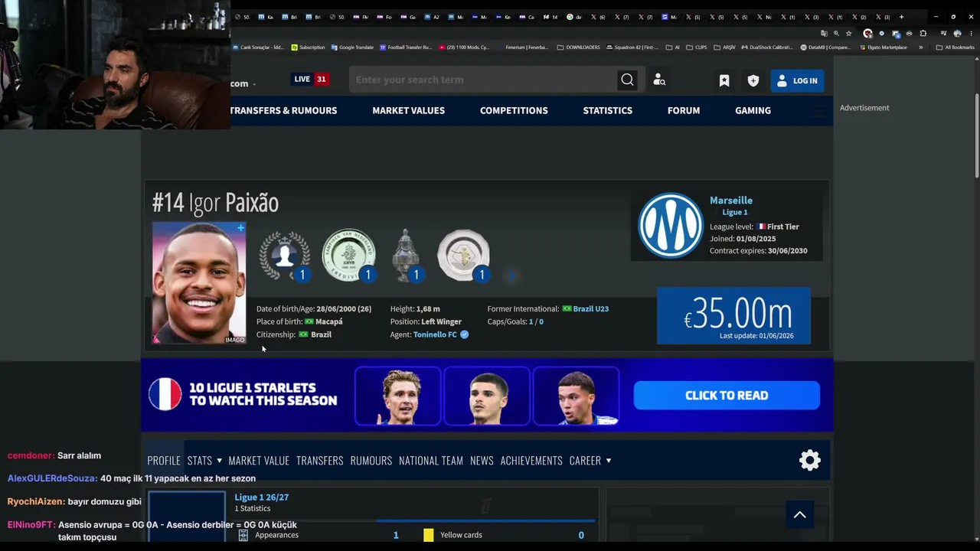Click the shield plus icon in header
Viewport: 980px width, 551px height.
[753, 80]
